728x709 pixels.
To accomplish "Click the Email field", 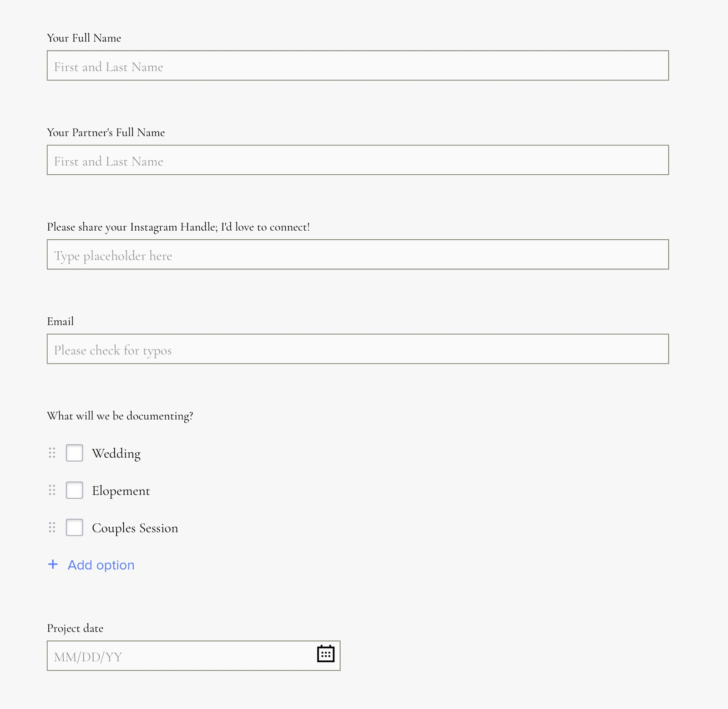I will click(x=358, y=349).
